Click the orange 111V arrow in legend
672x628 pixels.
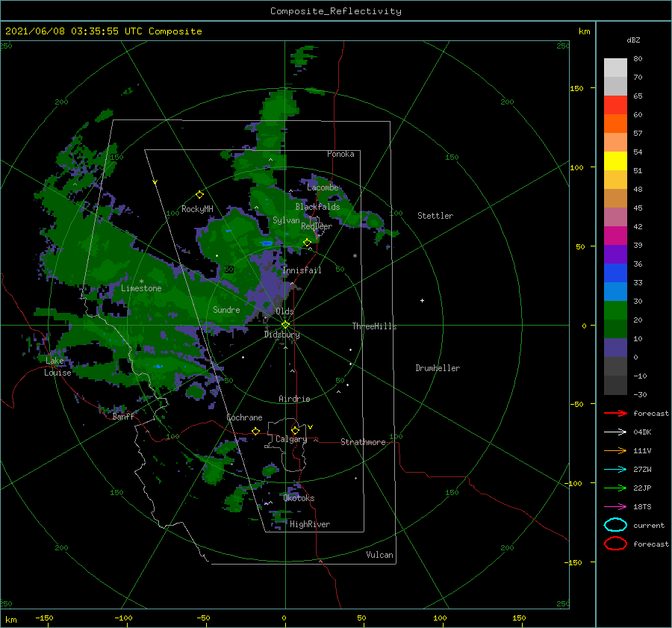pyautogui.click(x=615, y=450)
